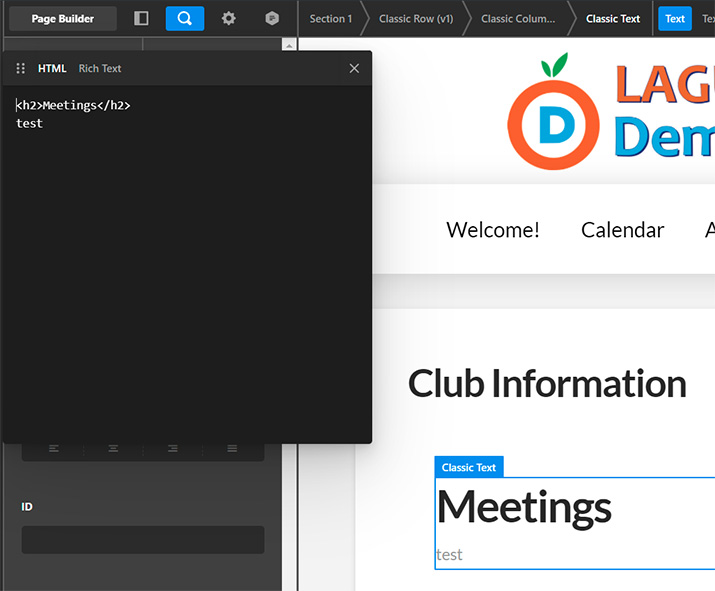Set text alignment to center
This screenshot has width=715, height=591.
113,449
